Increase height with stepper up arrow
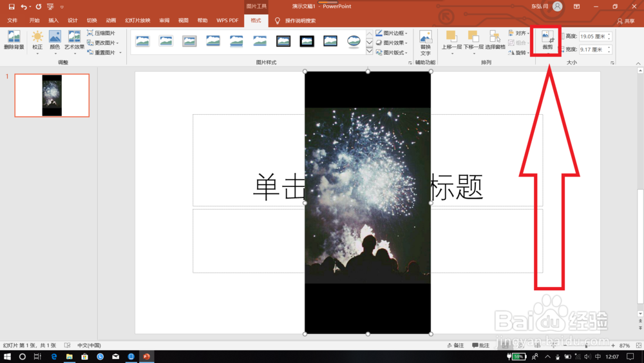This screenshot has height=363, width=644. coord(609,35)
